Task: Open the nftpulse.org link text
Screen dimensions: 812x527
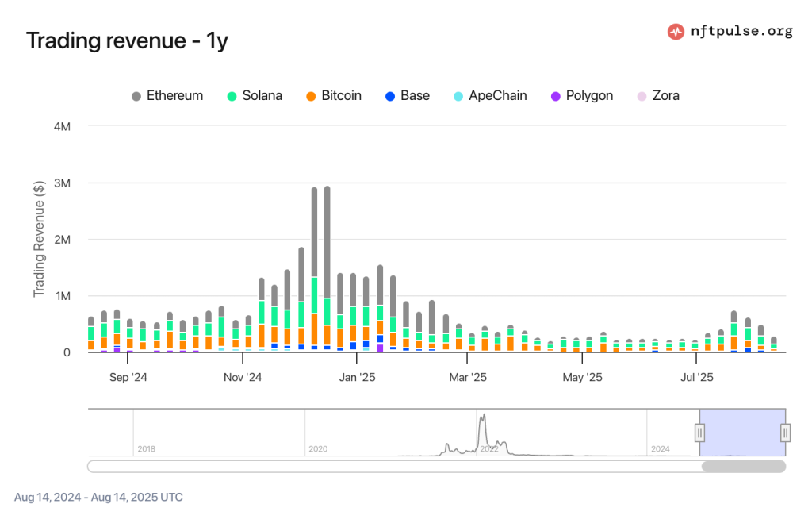Action: (x=741, y=31)
